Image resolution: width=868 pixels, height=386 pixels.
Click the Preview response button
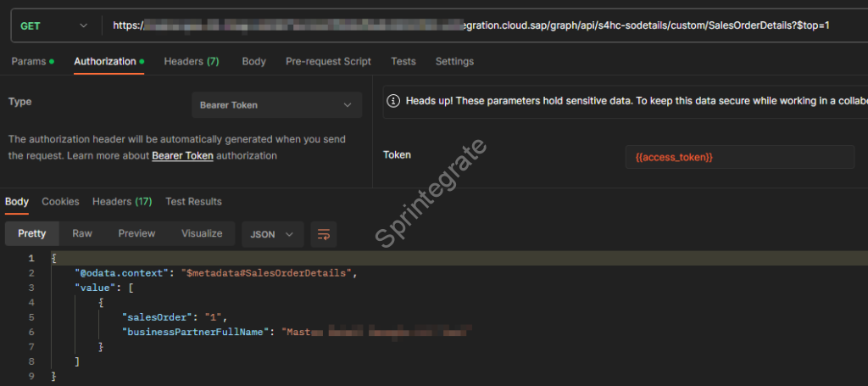coord(136,233)
